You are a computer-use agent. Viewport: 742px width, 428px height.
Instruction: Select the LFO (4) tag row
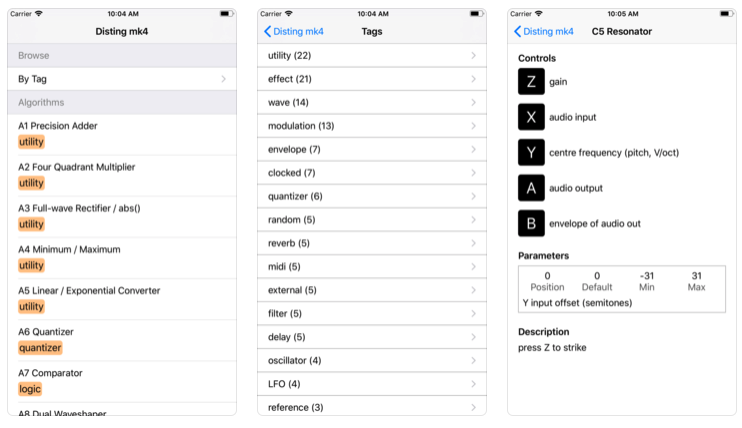pyautogui.click(x=372, y=384)
